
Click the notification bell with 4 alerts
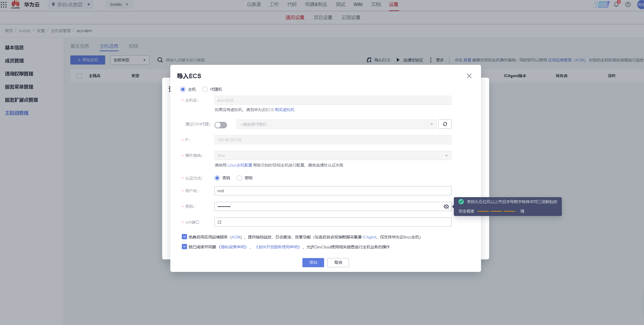616,4
